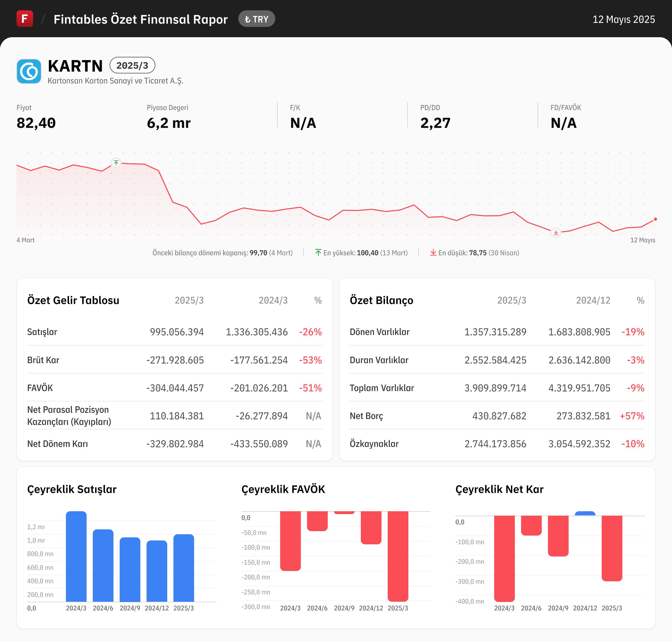The width and height of the screenshot is (672, 641).
Task: Click the 2025/3 period badge
Action: click(132, 65)
